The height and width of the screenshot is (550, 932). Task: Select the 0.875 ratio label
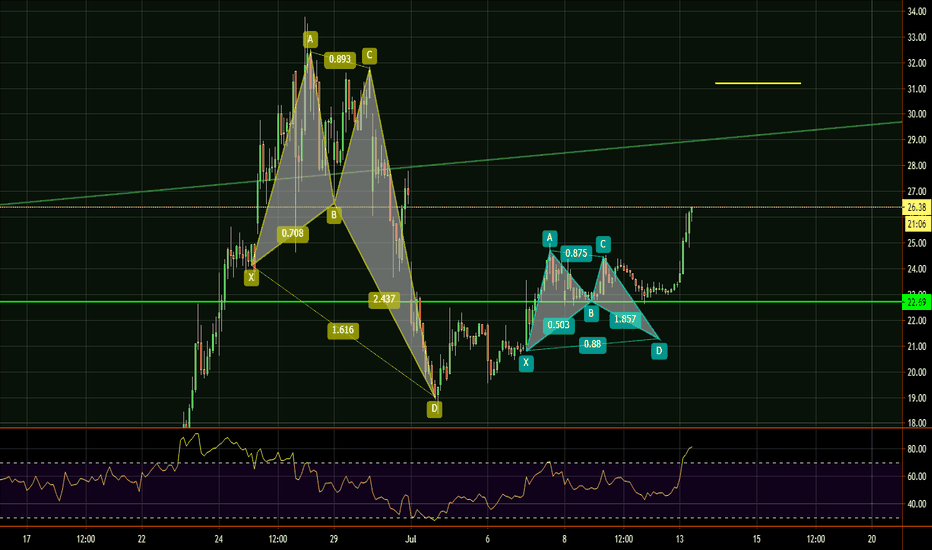[577, 253]
